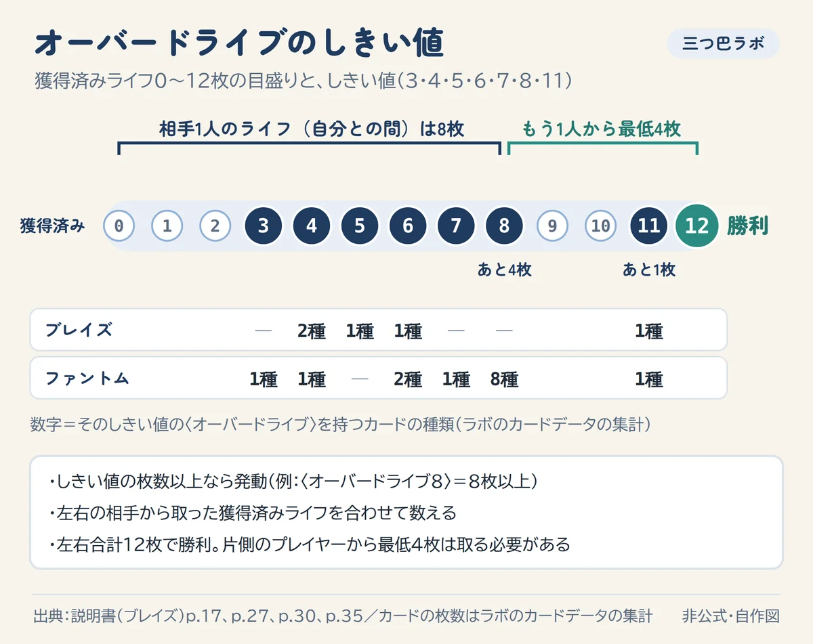Click the note beginning 数字=そのしきい値の

[341, 425]
